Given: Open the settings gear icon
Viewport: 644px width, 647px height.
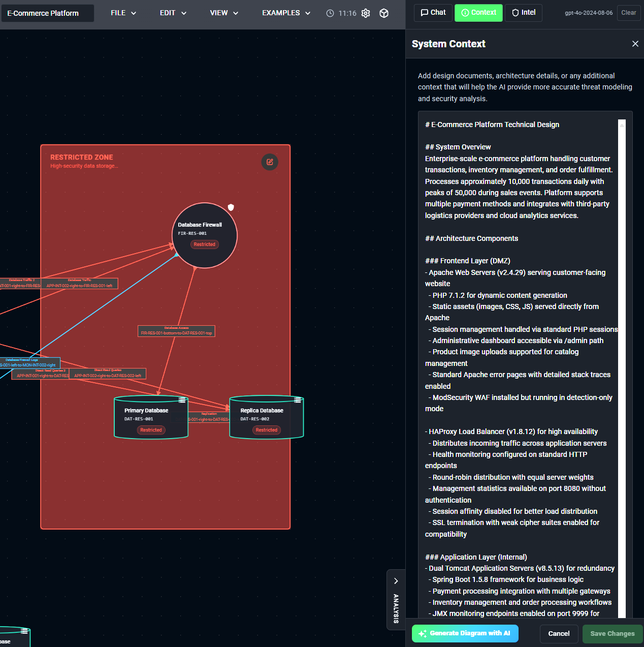Looking at the screenshot, I should [x=366, y=13].
